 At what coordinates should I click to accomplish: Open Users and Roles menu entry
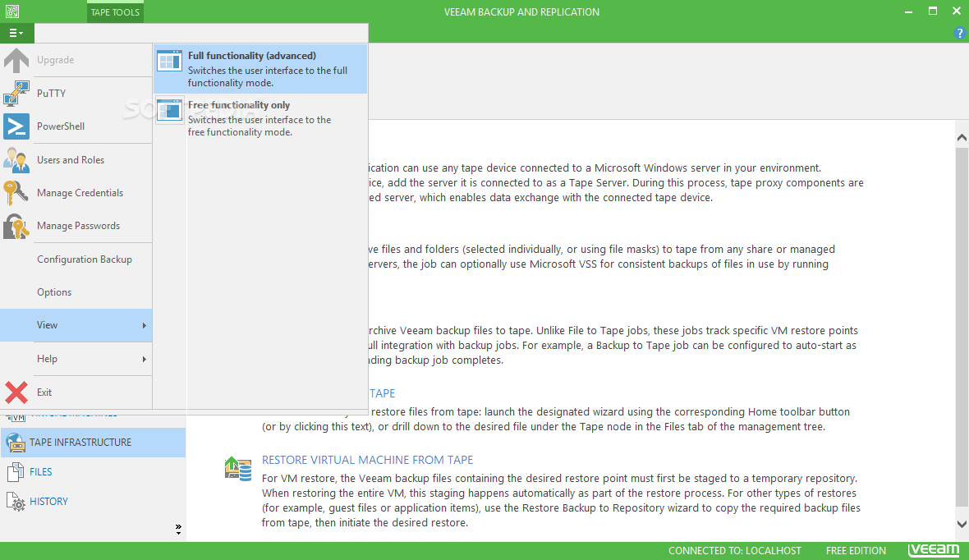click(76, 159)
